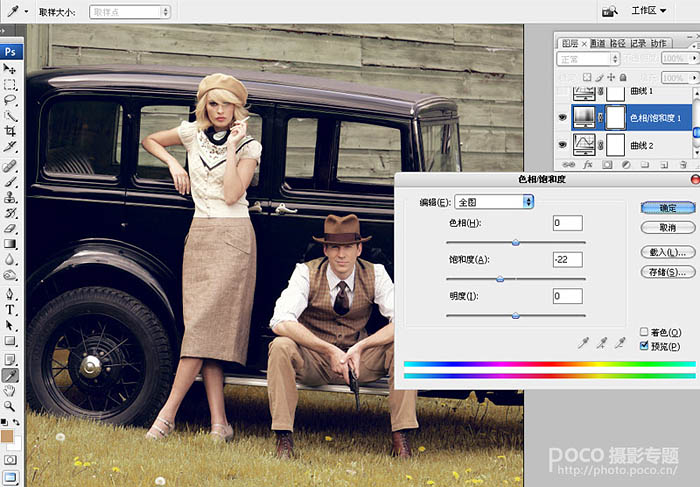Enable the 着色 (Colorize) checkbox
The image size is (700, 487).
point(645,331)
